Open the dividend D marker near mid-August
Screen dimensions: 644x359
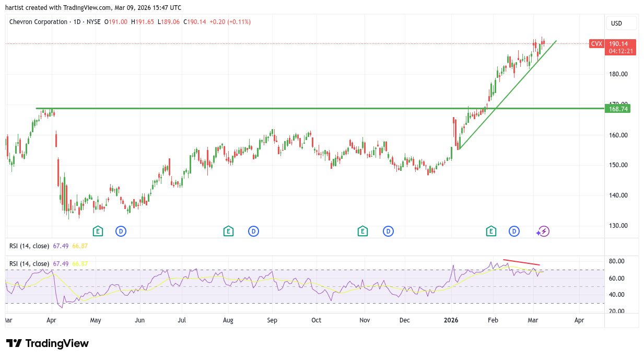253,231
